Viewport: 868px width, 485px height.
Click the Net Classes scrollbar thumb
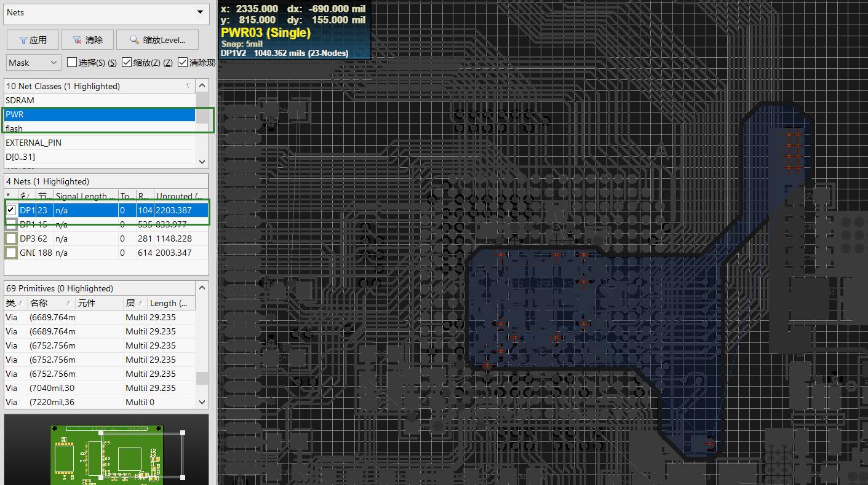pyautogui.click(x=202, y=108)
